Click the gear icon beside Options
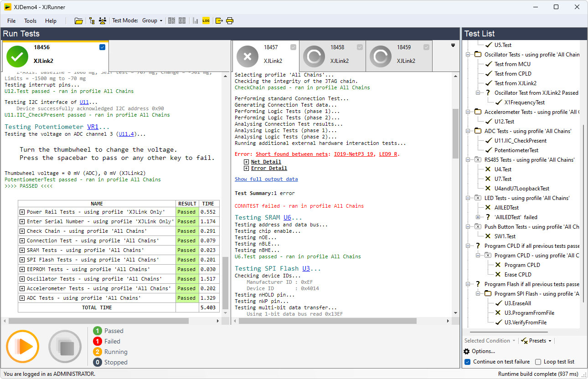This screenshot has height=379, width=588. tap(467, 351)
